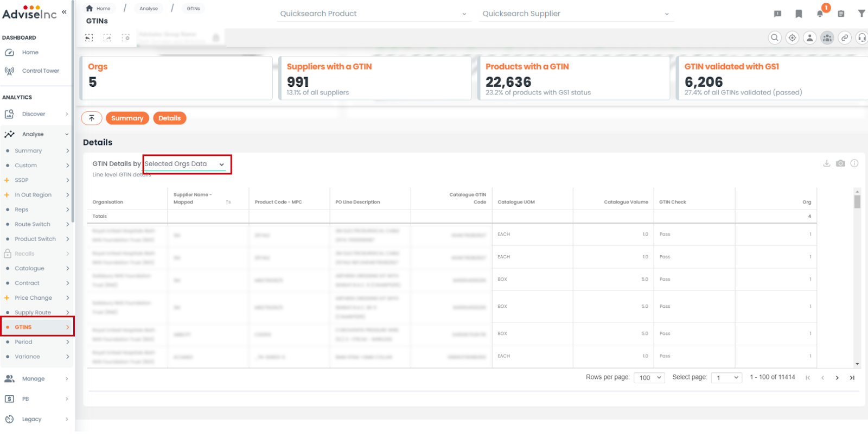Click the single user circle button

[809, 37]
